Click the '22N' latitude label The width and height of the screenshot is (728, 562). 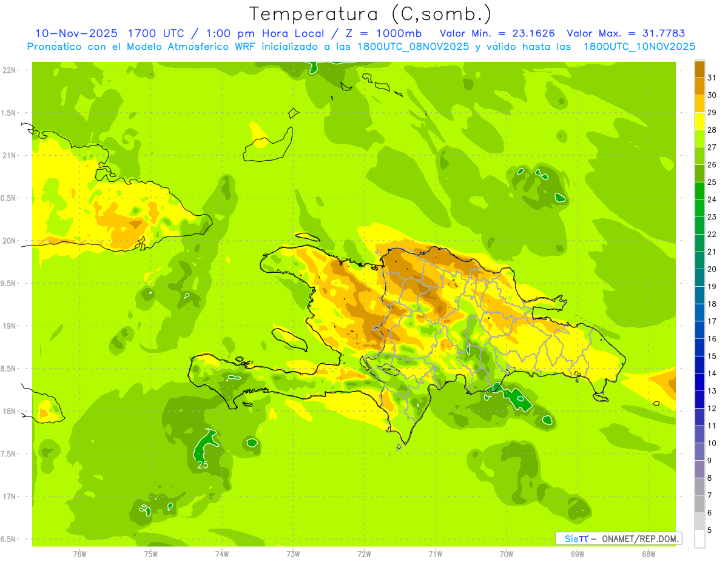pos(9,70)
